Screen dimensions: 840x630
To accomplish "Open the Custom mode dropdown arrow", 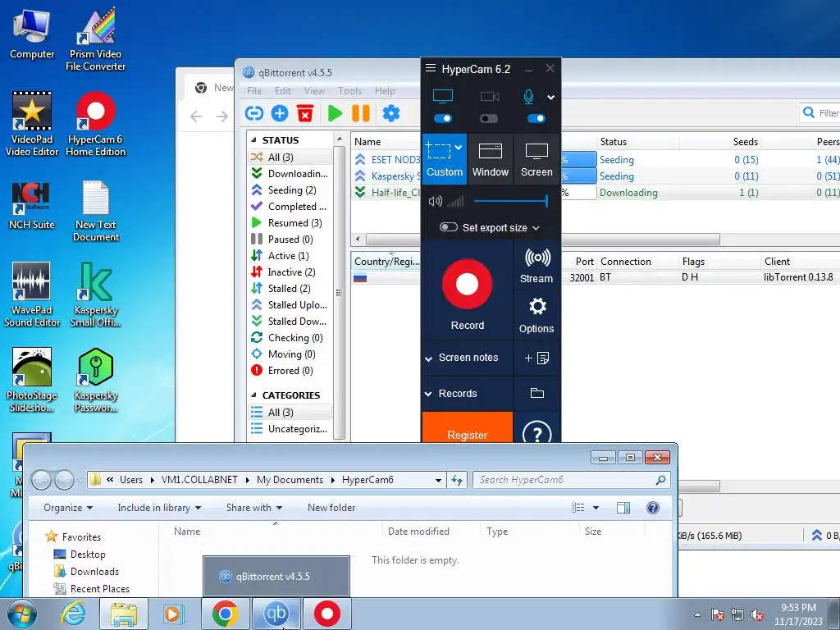I will click(x=459, y=148).
